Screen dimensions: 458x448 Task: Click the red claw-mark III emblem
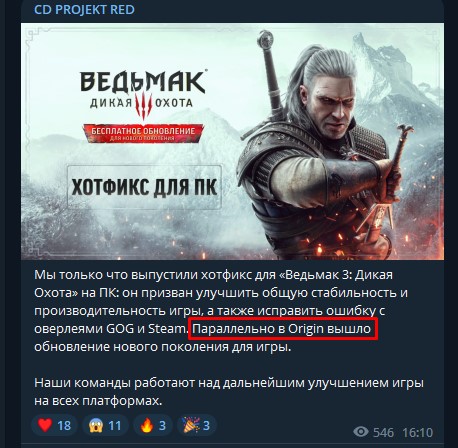pos(144,106)
